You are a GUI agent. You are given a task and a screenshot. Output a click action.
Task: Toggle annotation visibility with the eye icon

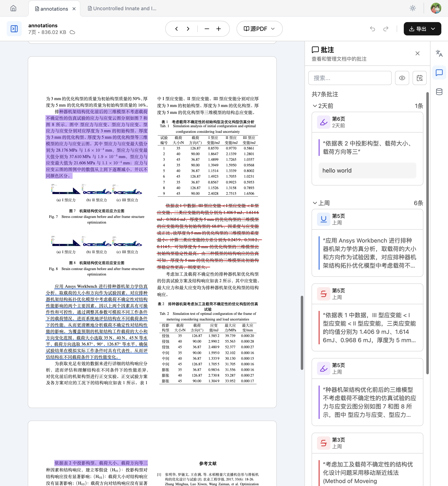(x=402, y=78)
